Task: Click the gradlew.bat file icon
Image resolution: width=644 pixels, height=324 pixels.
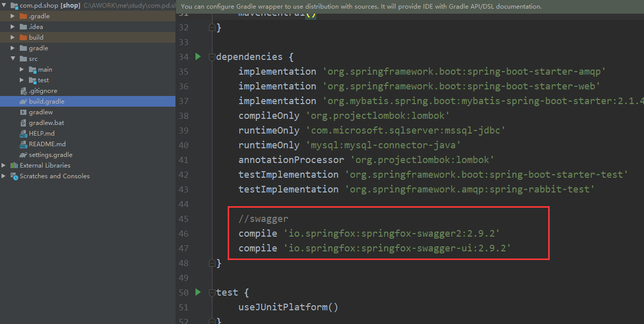Action: 23,122
